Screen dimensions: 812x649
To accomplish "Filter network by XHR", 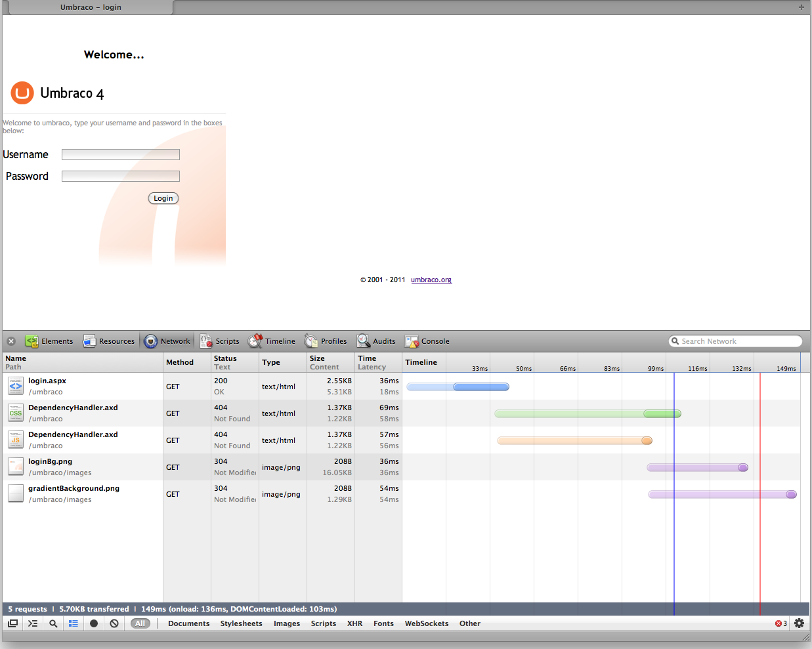I will tap(354, 623).
